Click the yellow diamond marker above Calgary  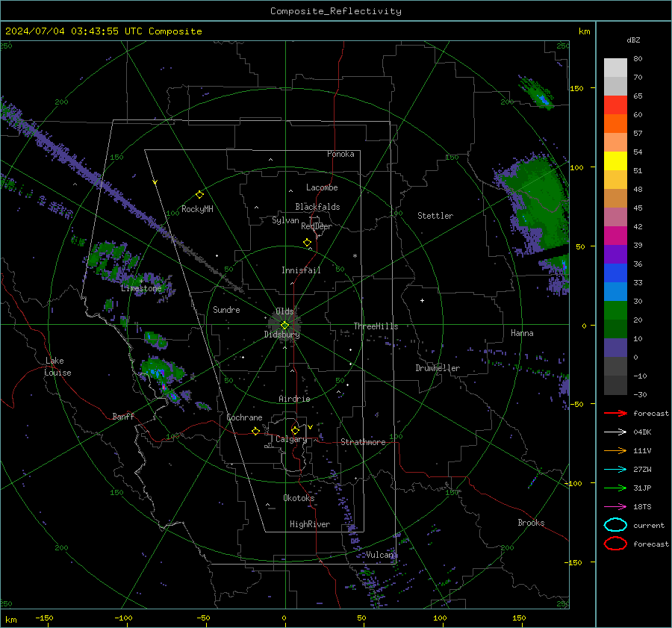(295, 430)
